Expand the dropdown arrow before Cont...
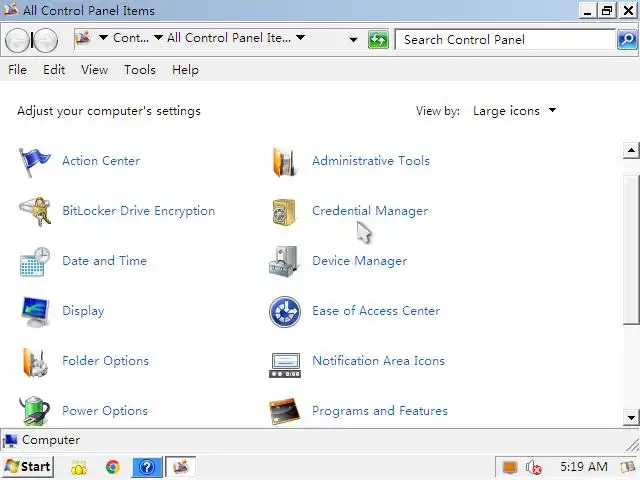Image resolution: width=640 pixels, height=480 pixels. coord(103,38)
